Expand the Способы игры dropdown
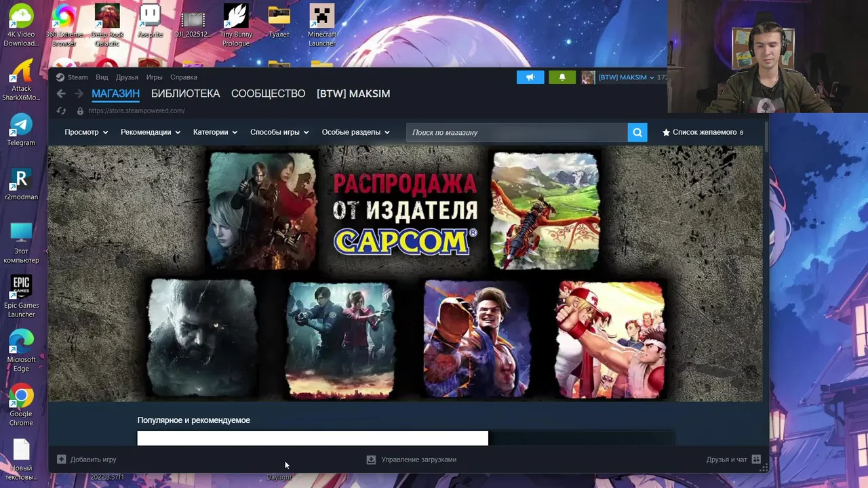The image size is (868, 488). point(279,132)
